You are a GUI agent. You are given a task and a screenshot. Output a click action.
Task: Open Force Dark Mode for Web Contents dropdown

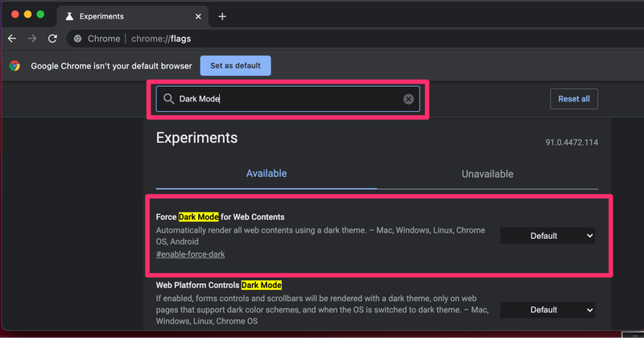tap(547, 236)
